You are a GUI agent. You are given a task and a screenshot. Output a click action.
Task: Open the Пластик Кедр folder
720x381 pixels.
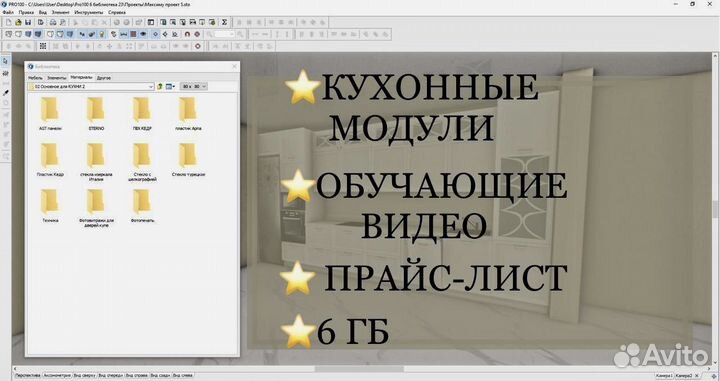(50, 159)
